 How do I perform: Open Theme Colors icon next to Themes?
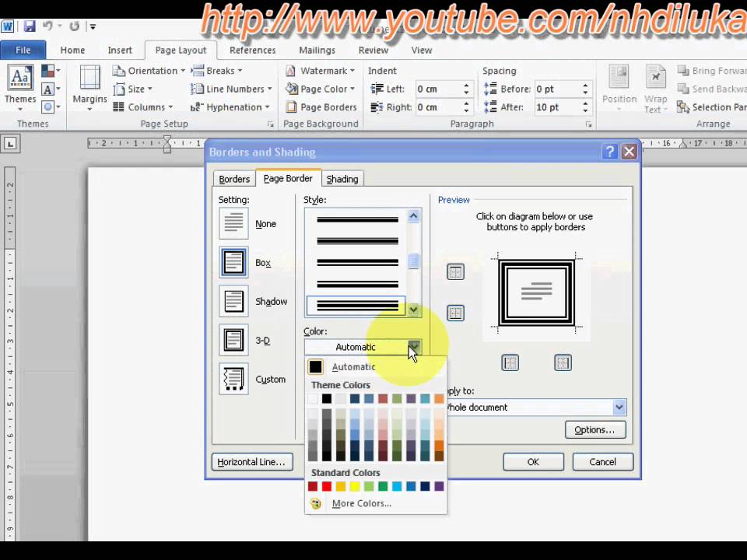coord(51,71)
